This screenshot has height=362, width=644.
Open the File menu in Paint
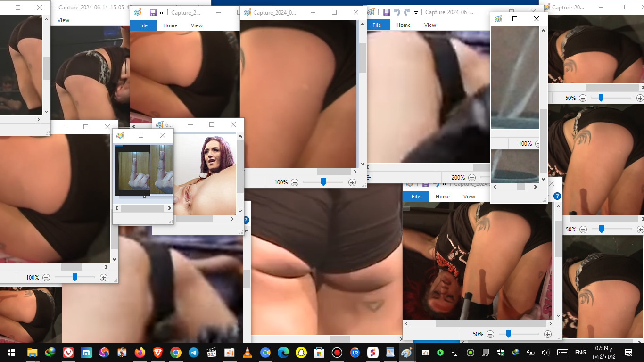[376, 25]
